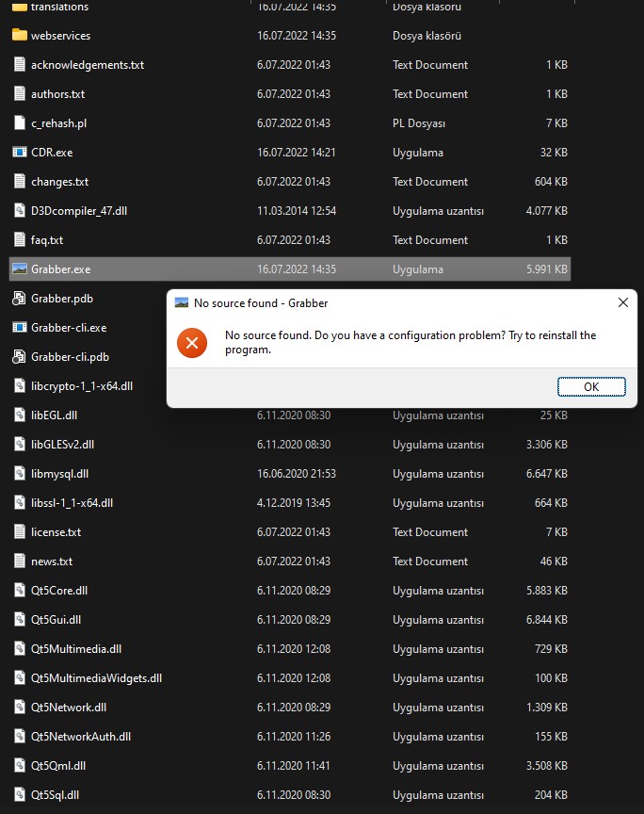Image resolution: width=644 pixels, height=814 pixels.
Task: Dismiss the No source found dialog
Action: pos(591,386)
